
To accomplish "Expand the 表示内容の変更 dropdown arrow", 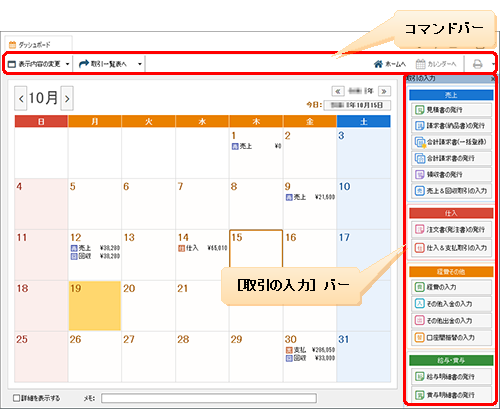I will coord(67,64).
